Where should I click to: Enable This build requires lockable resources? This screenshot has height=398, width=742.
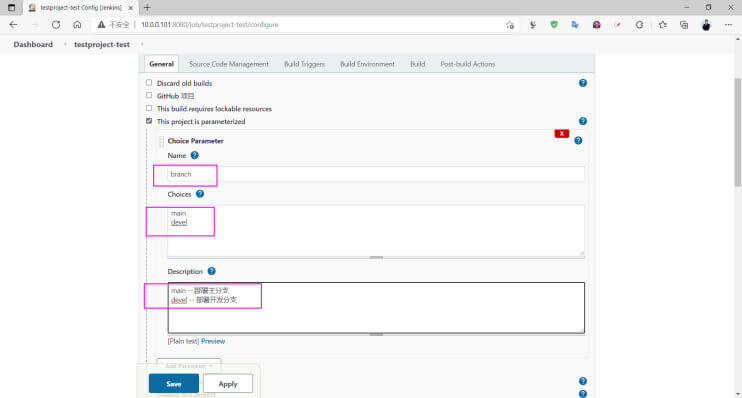coord(149,108)
